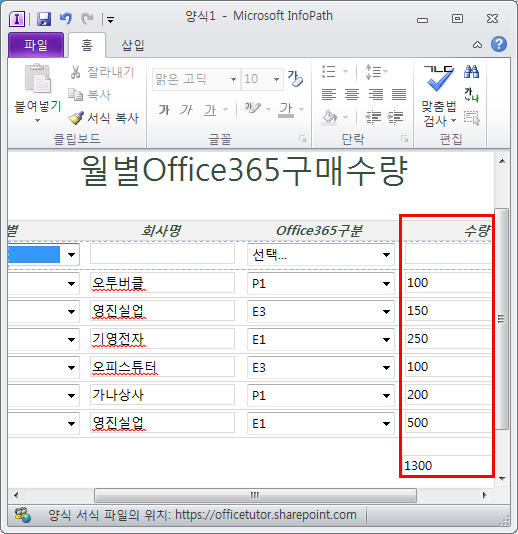518x534 pixels.
Task: Align text right
Action: pyautogui.click(x=376, y=94)
